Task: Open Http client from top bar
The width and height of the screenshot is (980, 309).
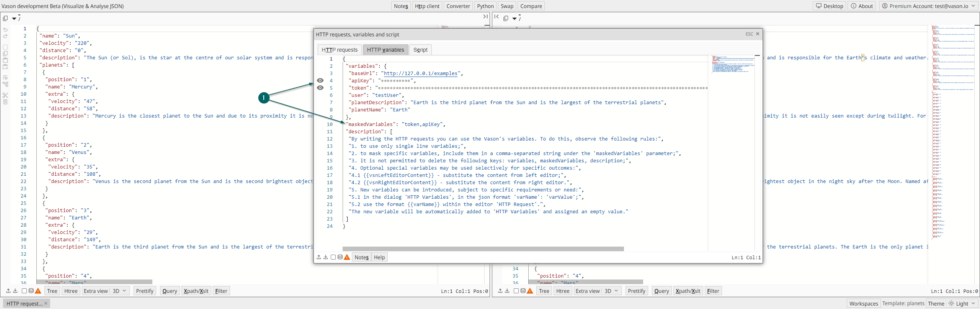Action: tap(427, 6)
